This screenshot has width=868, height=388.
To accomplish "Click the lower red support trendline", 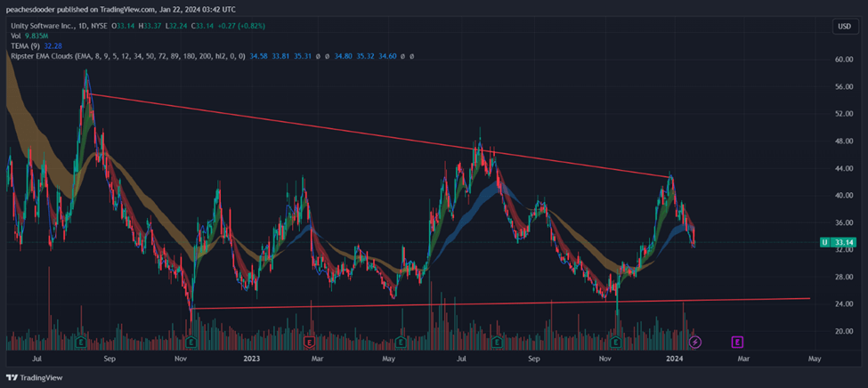I will [500, 303].
